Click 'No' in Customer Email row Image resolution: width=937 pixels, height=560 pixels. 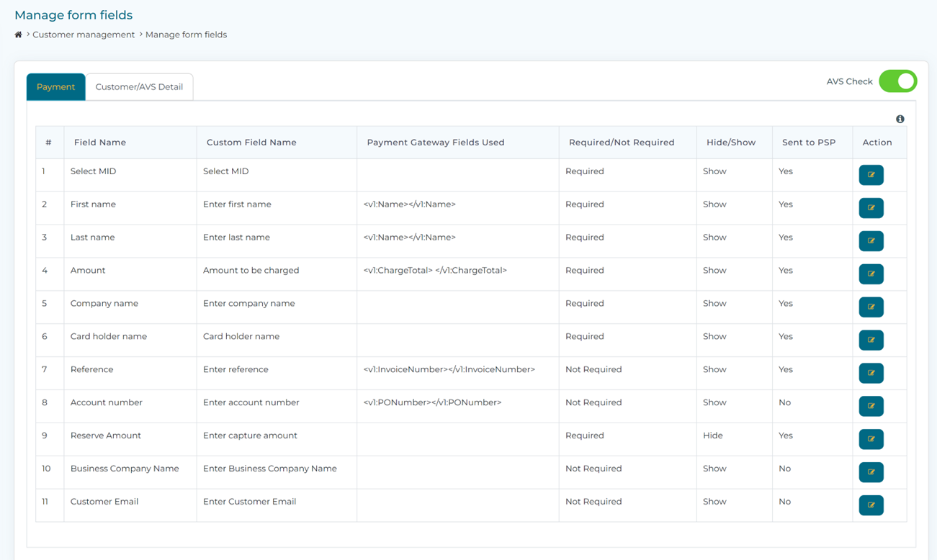pos(784,502)
